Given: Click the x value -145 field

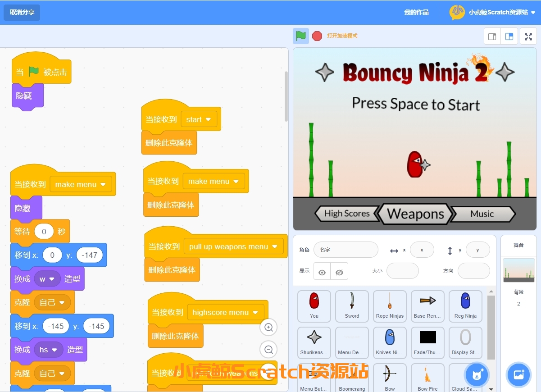Looking at the screenshot, I should click(56, 326).
